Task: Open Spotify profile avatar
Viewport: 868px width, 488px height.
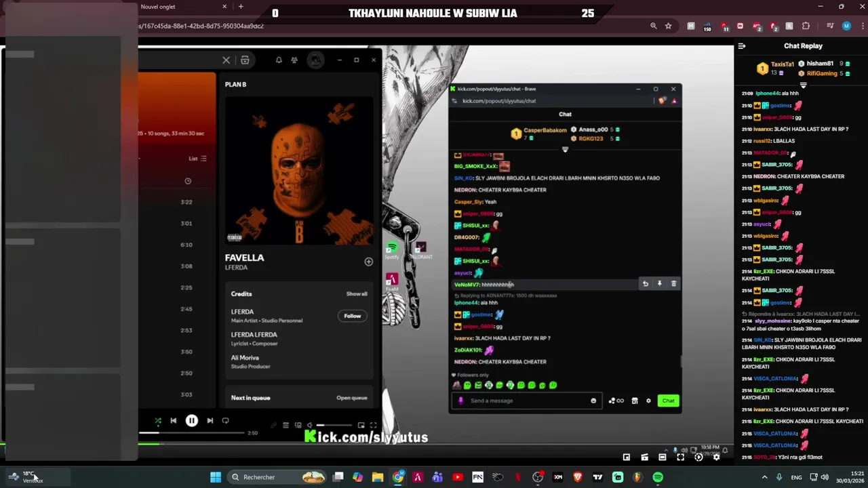Action: click(315, 60)
